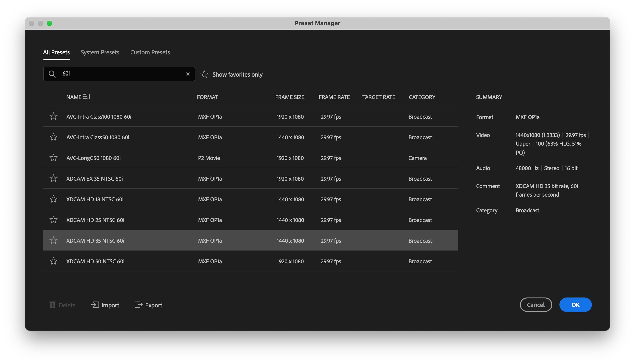Open the Custom Presets tab
This screenshot has width=635, height=364.
coord(150,52)
